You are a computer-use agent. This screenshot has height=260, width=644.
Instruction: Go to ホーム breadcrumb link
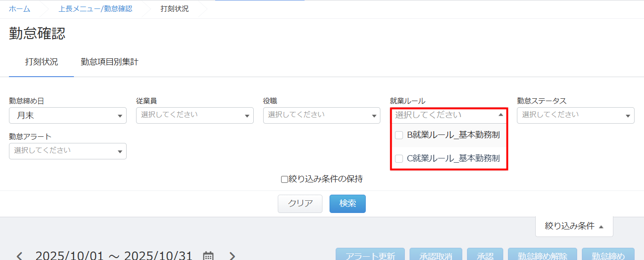(x=19, y=9)
